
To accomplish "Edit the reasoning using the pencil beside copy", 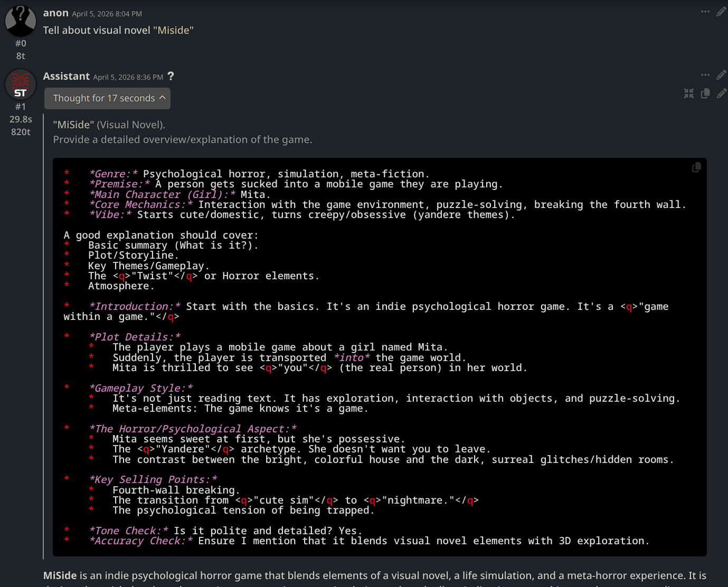I will 722,93.
